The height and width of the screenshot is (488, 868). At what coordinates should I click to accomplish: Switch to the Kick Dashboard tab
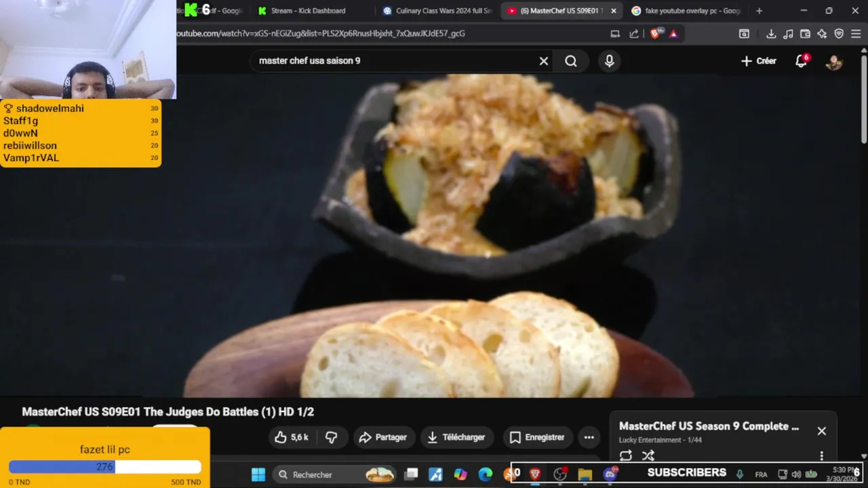[307, 11]
